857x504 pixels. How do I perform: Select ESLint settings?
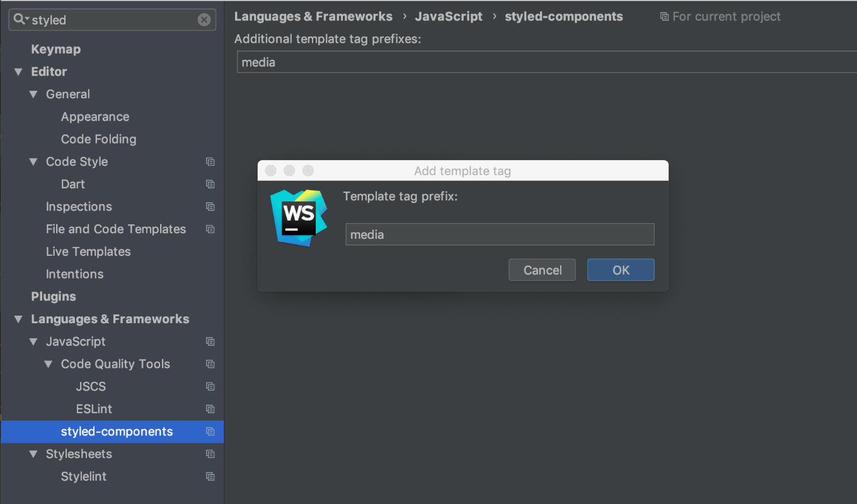tap(94, 409)
